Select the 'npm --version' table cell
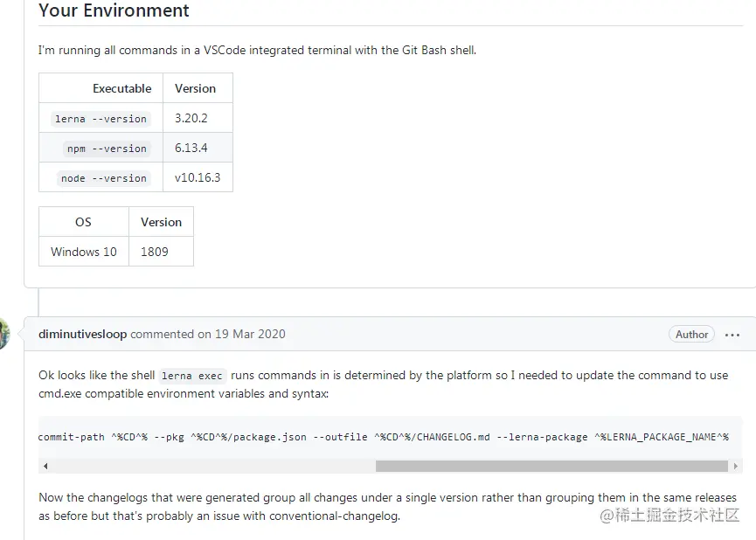 107,149
